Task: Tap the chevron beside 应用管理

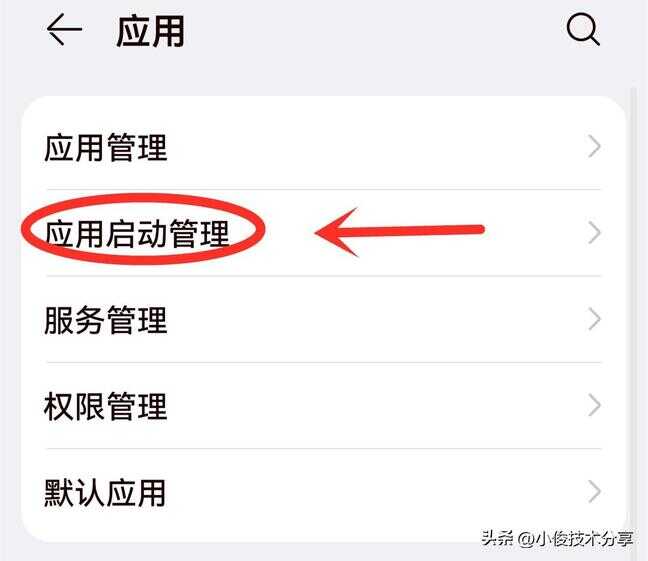Action: click(594, 146)
